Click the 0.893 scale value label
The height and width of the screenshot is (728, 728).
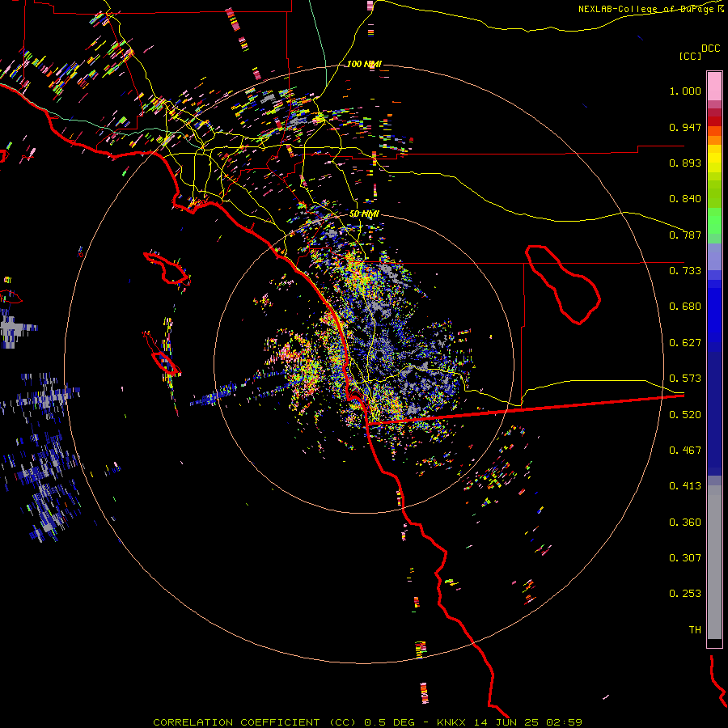(685, 163)
